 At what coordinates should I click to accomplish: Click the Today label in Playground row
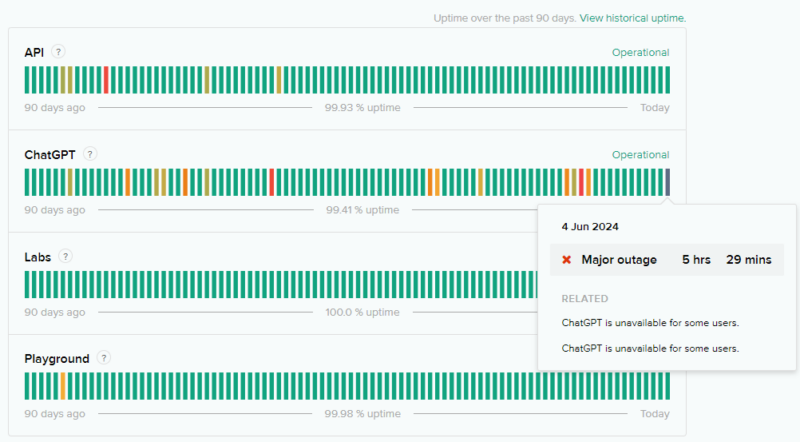(655, 413)
